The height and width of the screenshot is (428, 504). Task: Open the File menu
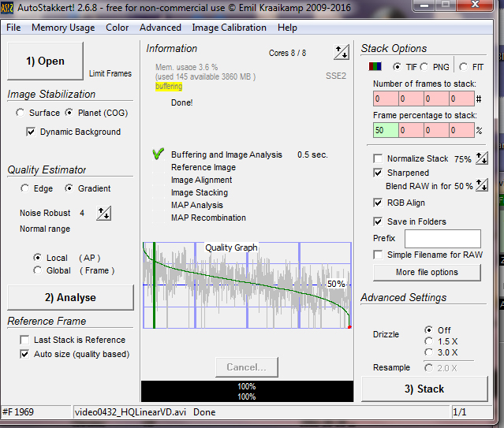13,28
